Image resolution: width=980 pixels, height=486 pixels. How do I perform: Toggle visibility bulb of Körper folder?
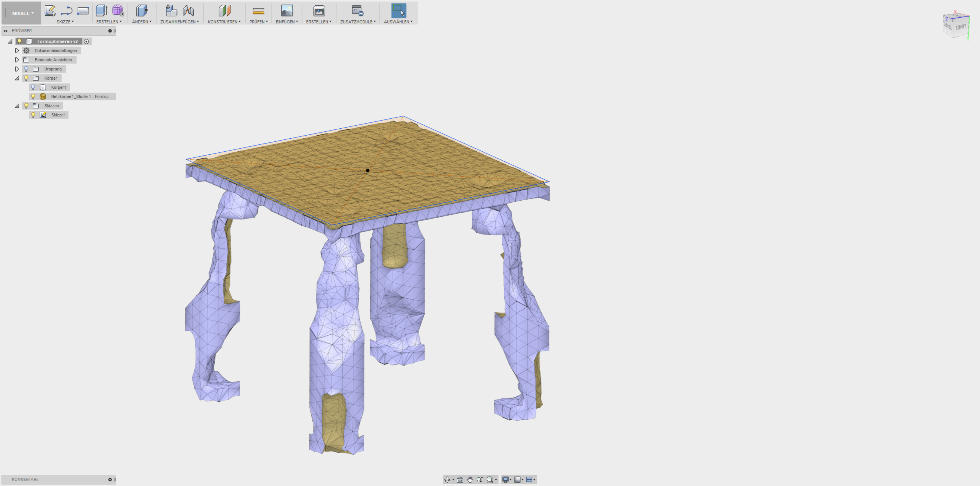(x=26, y=78)
